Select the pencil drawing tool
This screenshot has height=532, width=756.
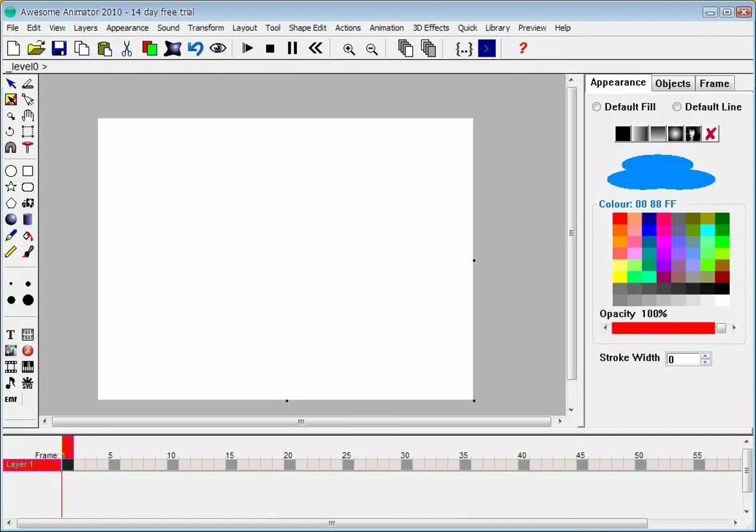(x=11, y=251)
